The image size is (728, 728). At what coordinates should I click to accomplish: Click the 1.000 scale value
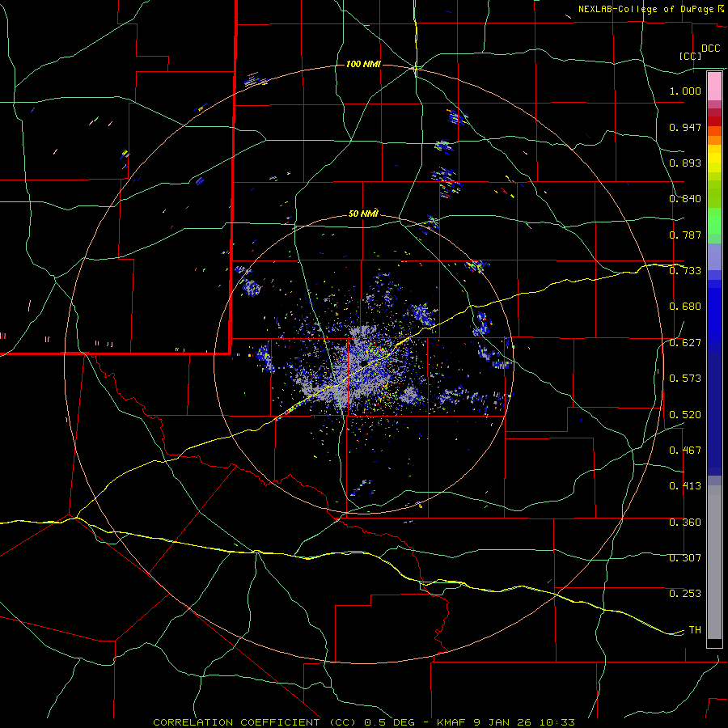point(685,91)
